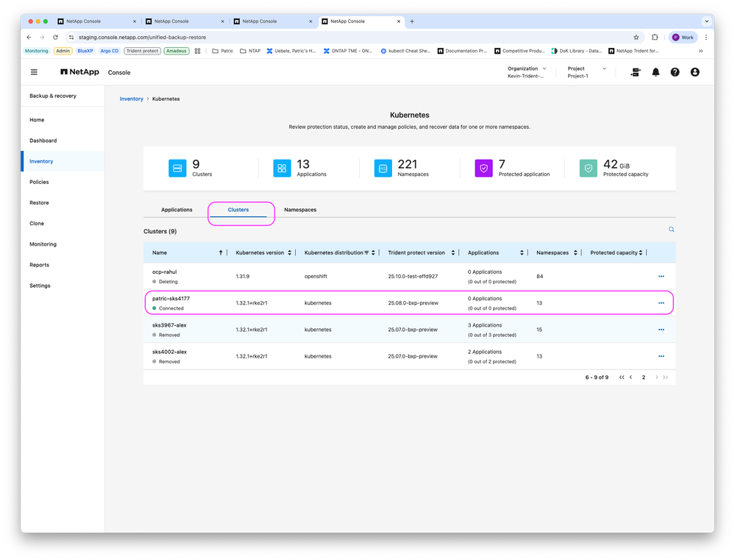Filter the Kubernetes distribution column
735x560 pixels.
point(366,253)
